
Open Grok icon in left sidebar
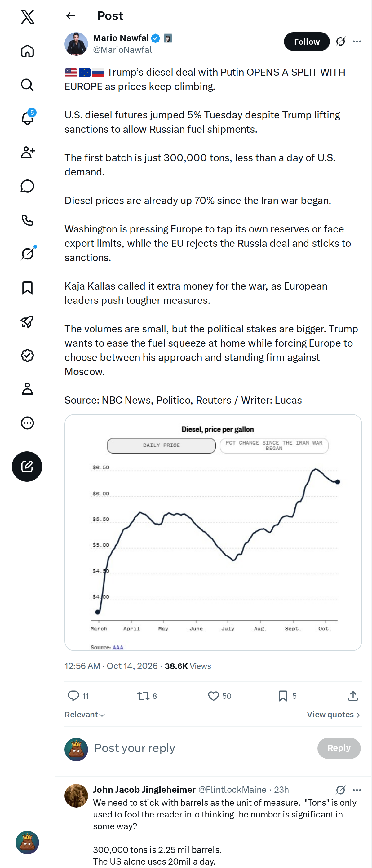tap(27, 254)
